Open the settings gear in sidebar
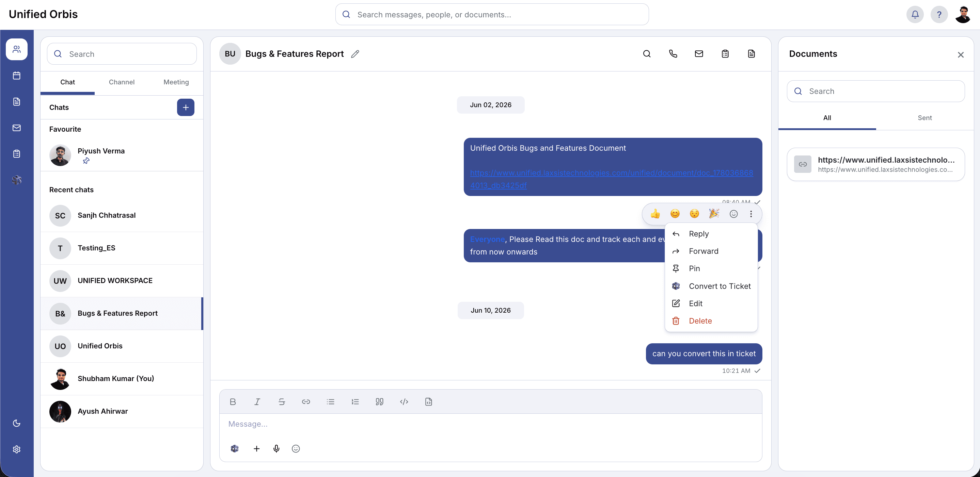Image resolution: width=980 pixels, height=477 pixels. 17,449
